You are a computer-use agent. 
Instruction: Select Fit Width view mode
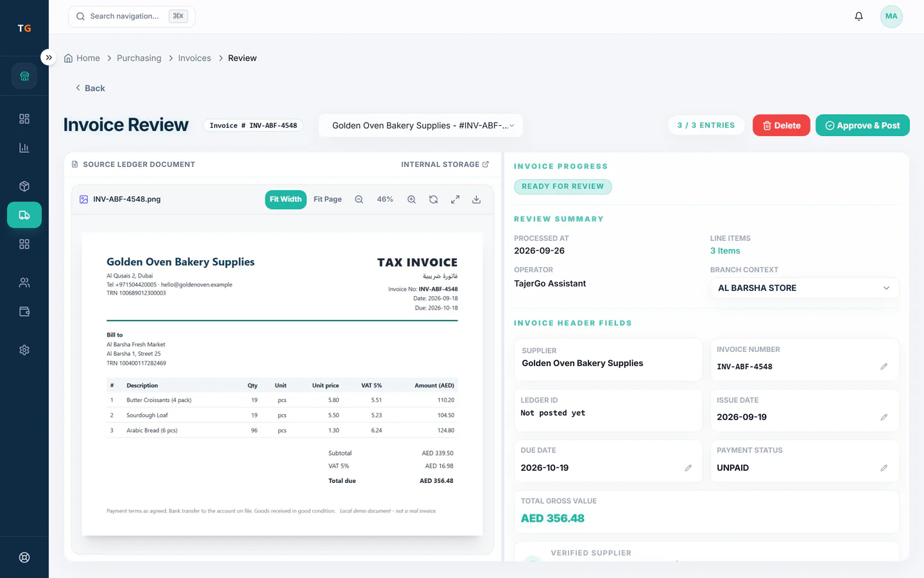coord(286,200)
